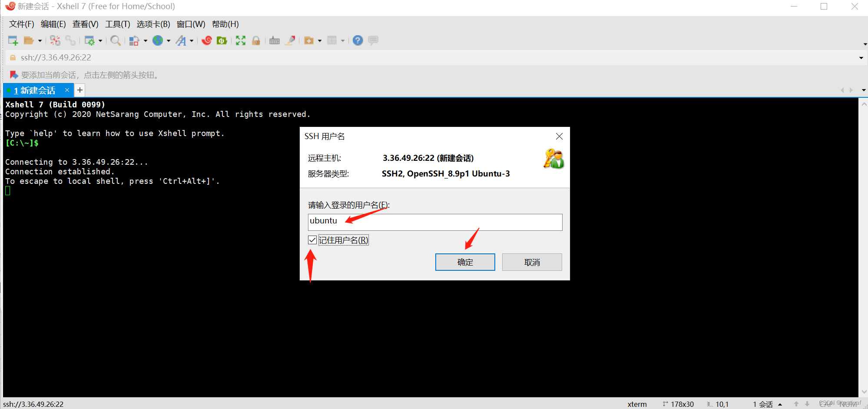Click the 10,1 cursor position indicator
868x409 pixels.
point(718,404)
